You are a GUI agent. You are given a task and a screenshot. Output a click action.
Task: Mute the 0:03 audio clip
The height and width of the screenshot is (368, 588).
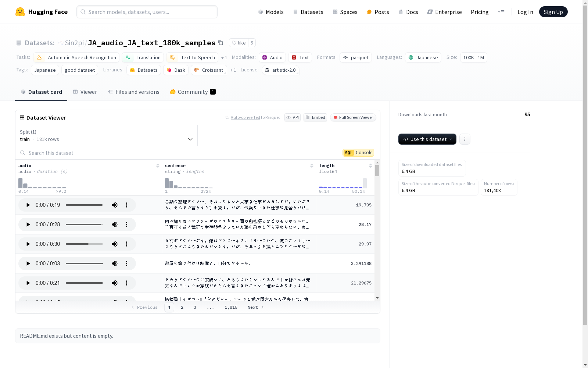pos(115,263)
